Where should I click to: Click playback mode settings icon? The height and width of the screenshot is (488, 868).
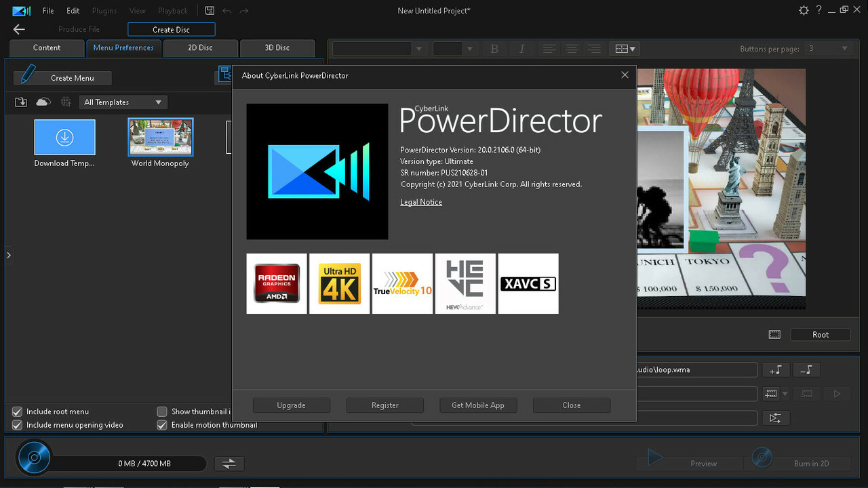coord(776,418)
